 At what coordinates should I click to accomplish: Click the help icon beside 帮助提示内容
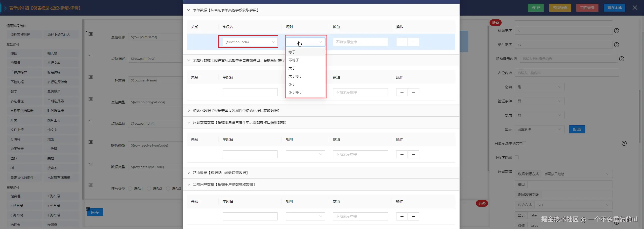point(622,59)
